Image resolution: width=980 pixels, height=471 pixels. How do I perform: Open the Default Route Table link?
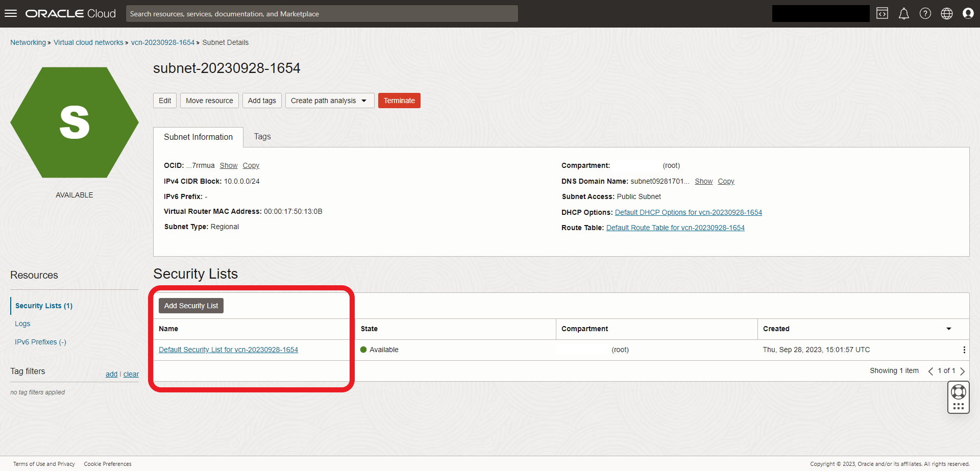(x=675, y=228)
